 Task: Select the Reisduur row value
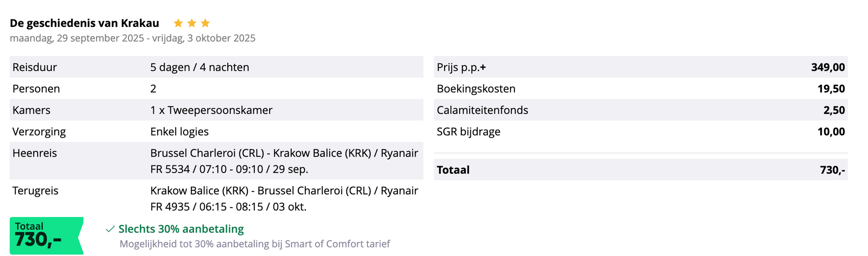(x=199, y=67)
